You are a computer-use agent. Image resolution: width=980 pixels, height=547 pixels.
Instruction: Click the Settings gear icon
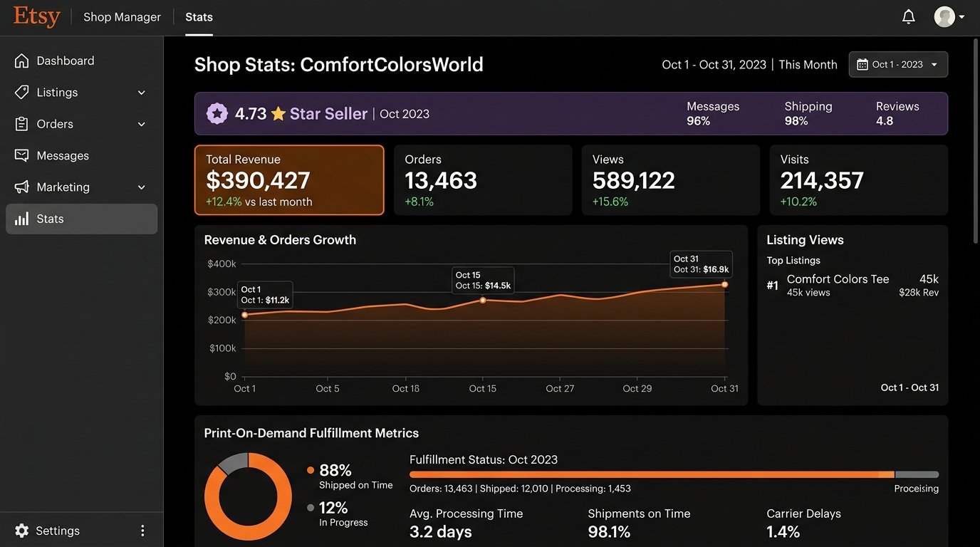tap(22, 531)
